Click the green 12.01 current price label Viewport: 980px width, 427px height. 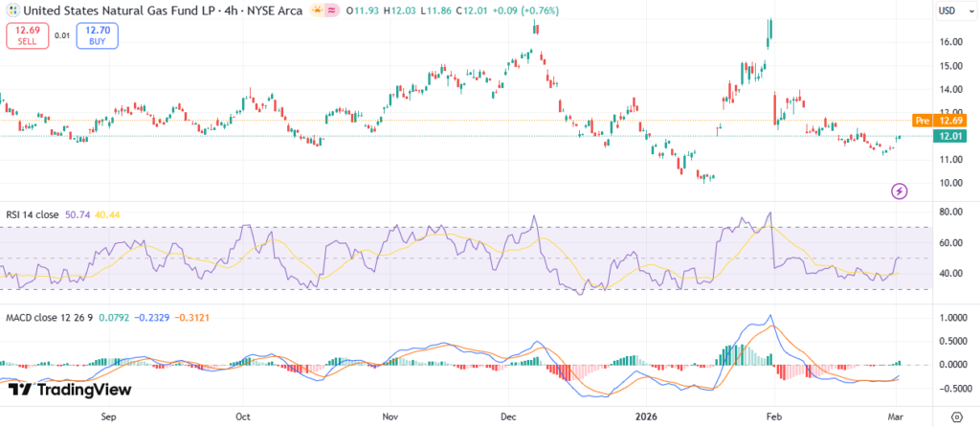click(949, 137)
